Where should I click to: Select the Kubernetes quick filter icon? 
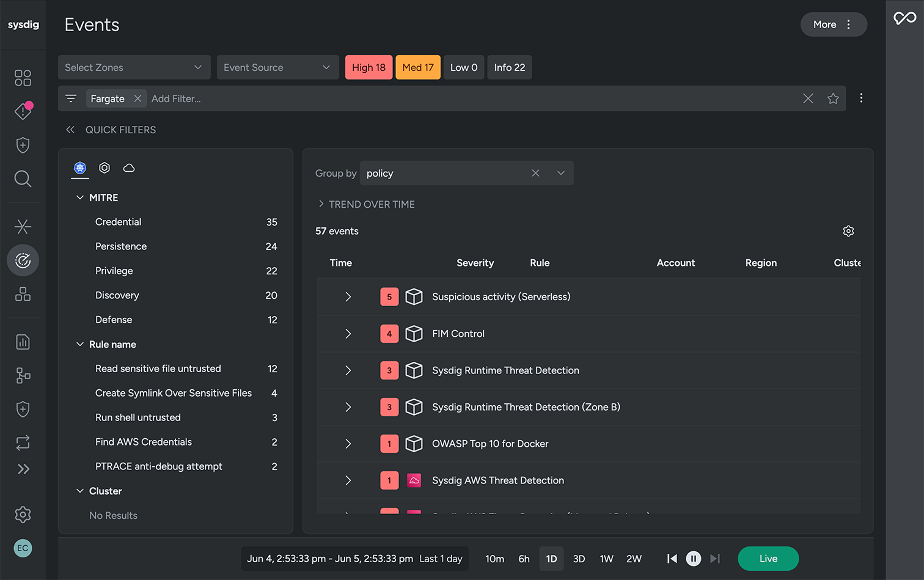80,167
